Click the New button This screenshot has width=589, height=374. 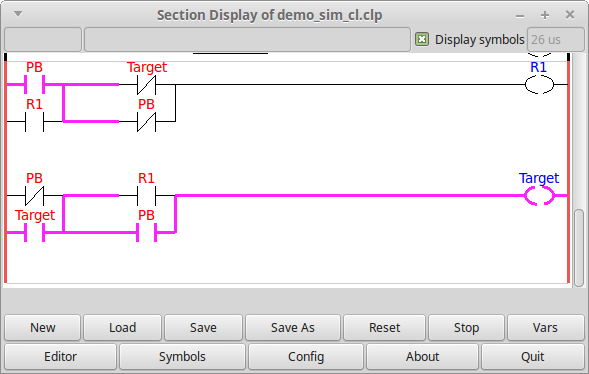42,327
